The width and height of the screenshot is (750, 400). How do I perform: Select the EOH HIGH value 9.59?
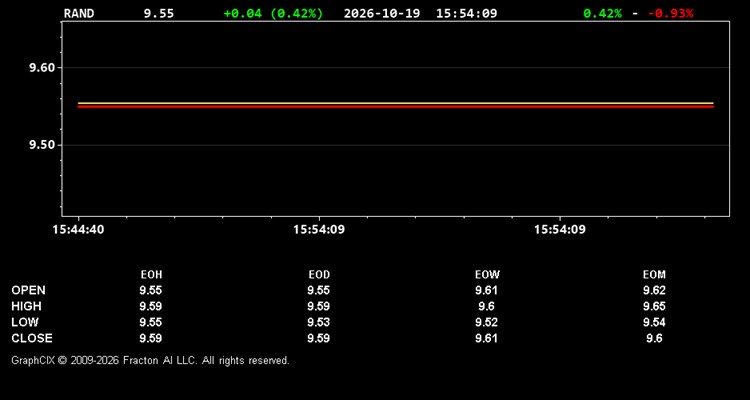coord(151,306)
